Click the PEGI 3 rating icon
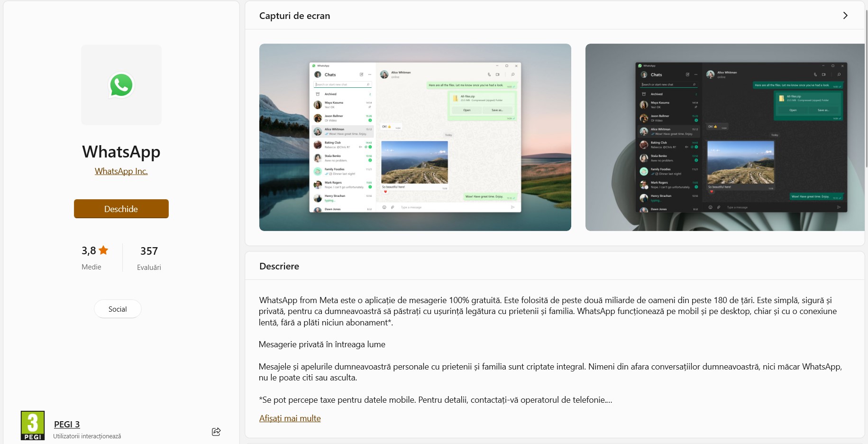 click(x=33, y=425)
